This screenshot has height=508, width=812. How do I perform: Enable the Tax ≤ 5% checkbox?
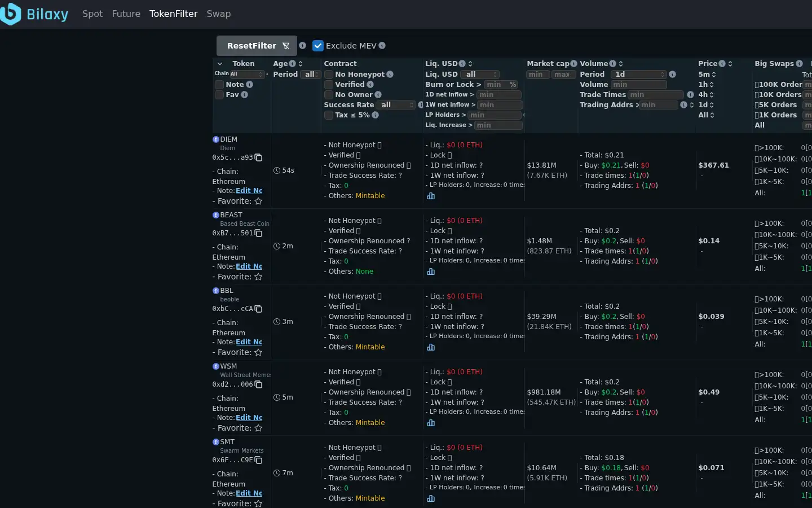pos(329,115)
